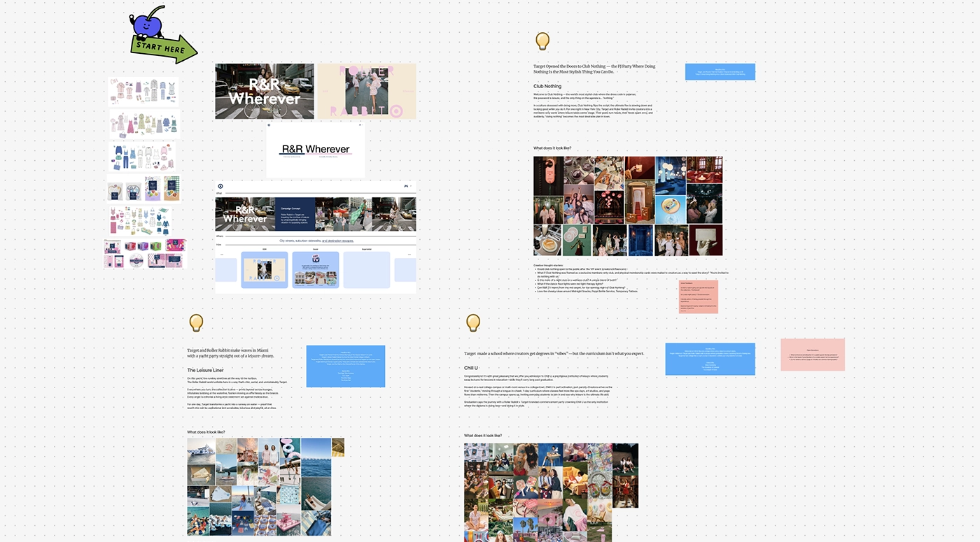Click the Target Opened the Doors headline text
Viewport: 980px width, 542px height.
tap(594, 69)
